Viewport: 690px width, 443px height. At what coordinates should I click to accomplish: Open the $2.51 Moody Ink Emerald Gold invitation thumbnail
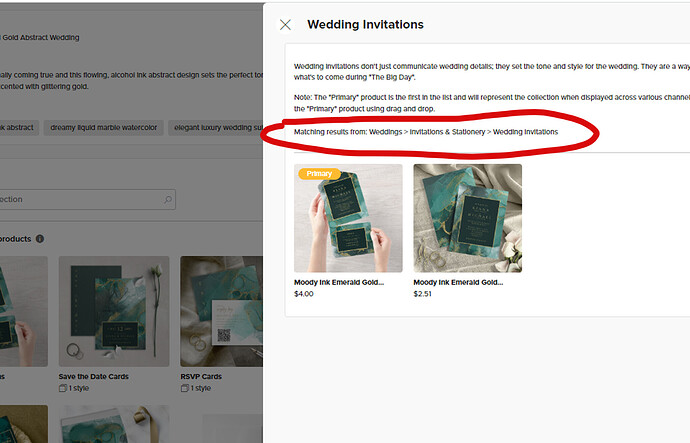(468, 218)
